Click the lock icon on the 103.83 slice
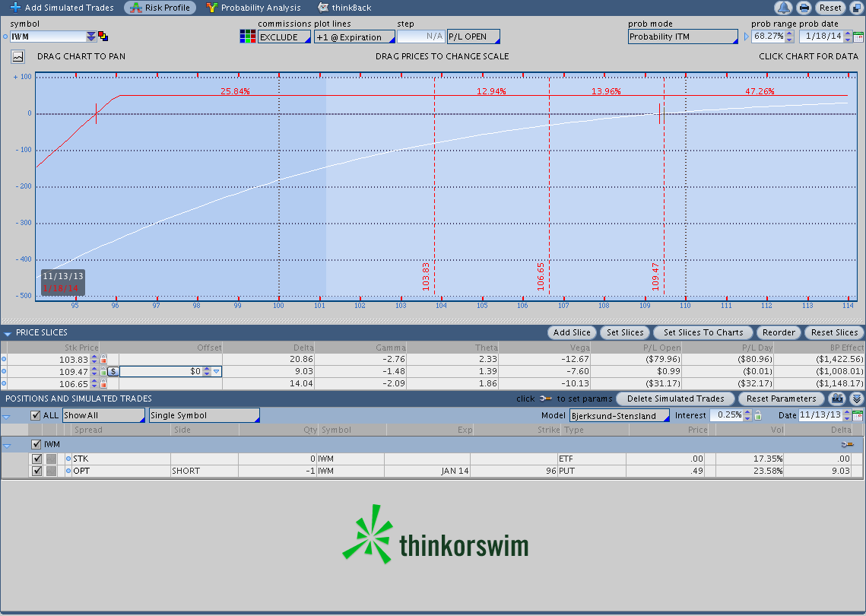 [103, 360]
